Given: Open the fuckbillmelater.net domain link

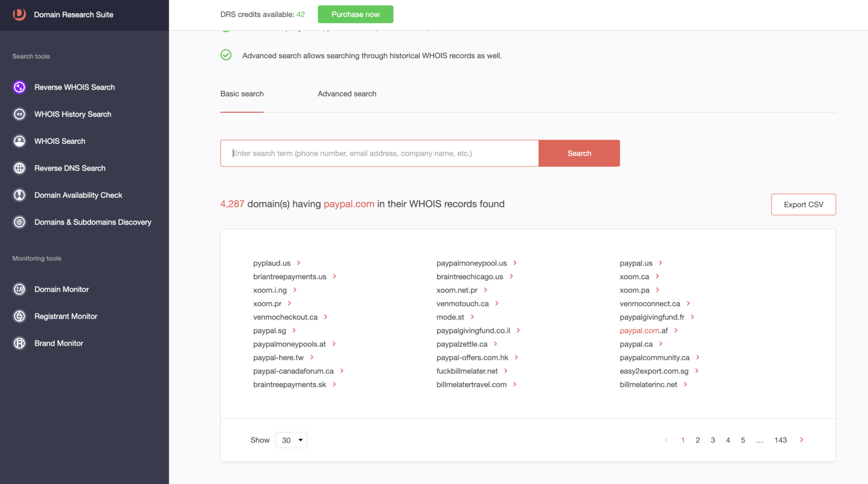Looking at the screenshot, I should tap(467, 371).
